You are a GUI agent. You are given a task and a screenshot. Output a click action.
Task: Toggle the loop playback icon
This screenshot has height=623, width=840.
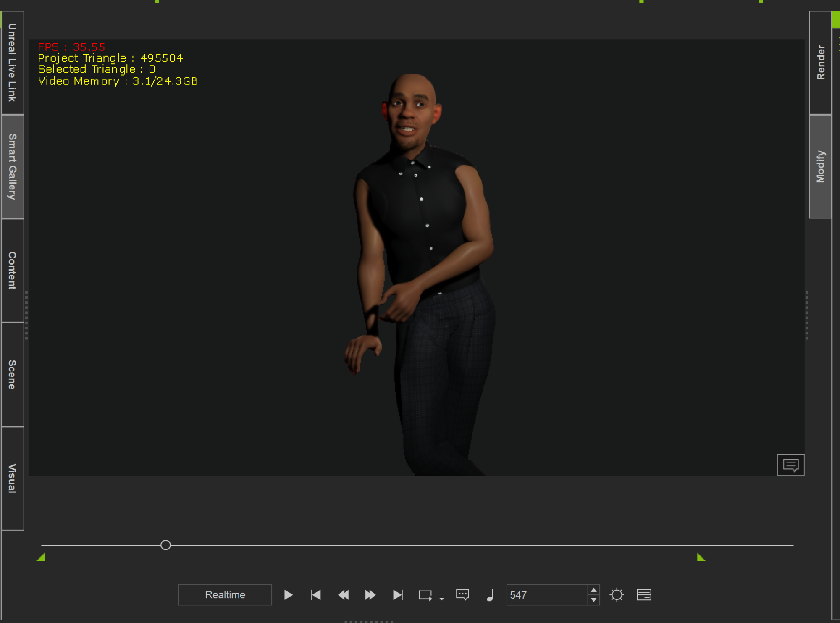coord(425,595)
